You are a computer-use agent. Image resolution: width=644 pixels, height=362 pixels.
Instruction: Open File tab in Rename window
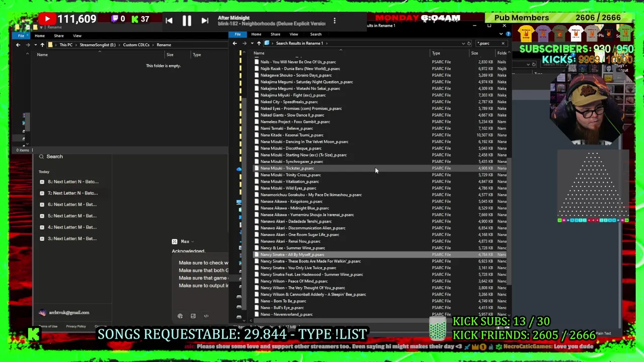tap(21, 36)
